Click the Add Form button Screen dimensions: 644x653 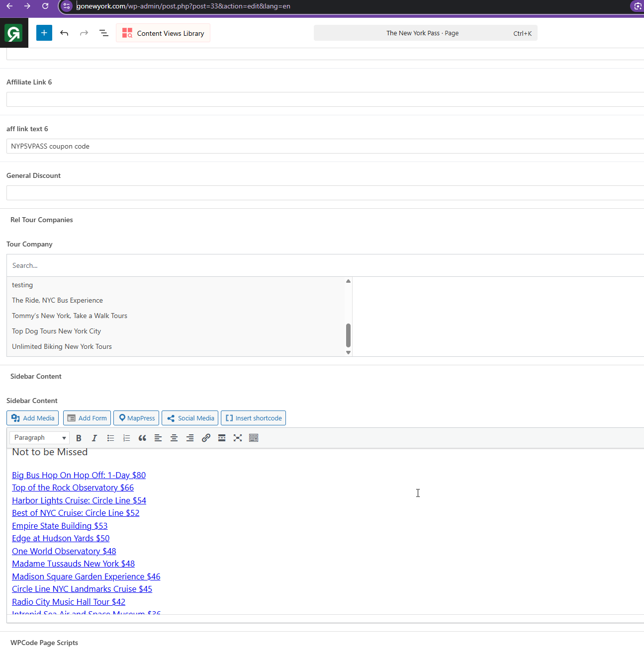click(87, 418)
